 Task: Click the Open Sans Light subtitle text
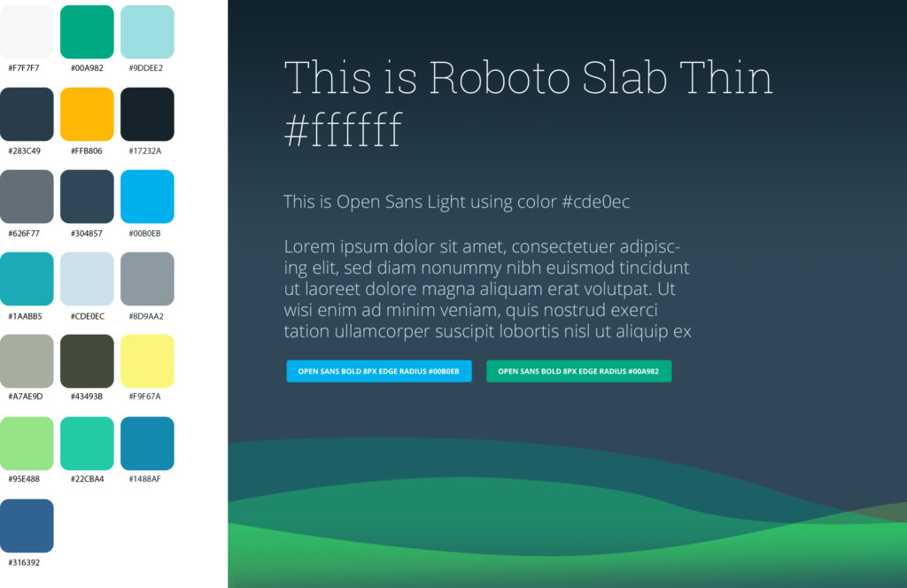tap(456, 202)
